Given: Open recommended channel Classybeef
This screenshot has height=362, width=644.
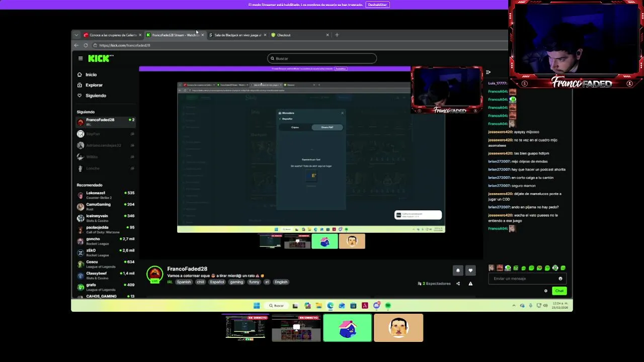Looking at the screenshot, I should pyautogui.click(x=106, y=276).
